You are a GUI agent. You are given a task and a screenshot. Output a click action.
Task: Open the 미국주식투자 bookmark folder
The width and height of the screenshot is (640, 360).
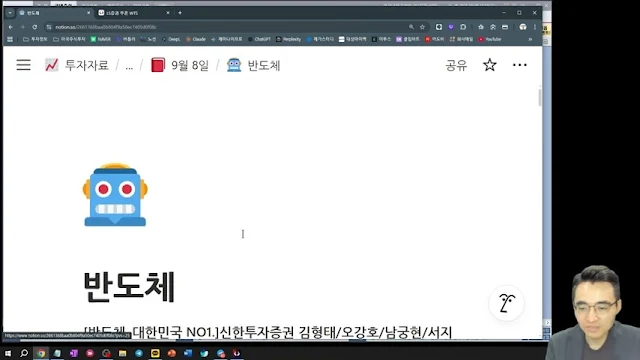(69, 39)
